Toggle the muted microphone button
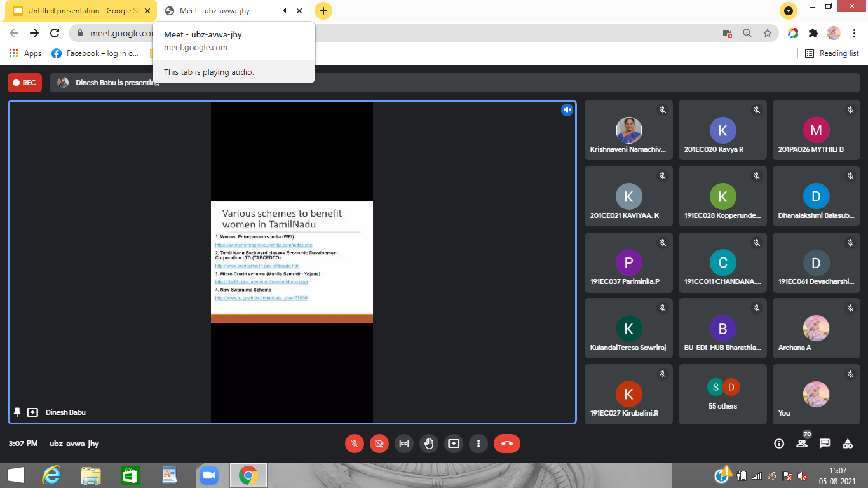 (x=355, y=444)
